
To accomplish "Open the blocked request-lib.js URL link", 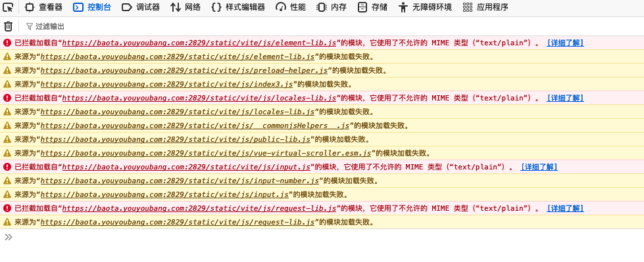I will (199, 208).
